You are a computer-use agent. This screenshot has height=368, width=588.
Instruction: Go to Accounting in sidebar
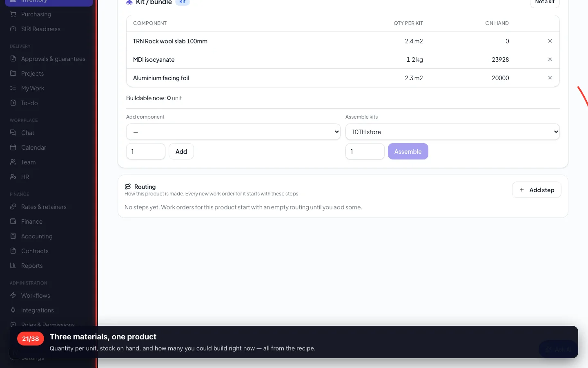37,236
